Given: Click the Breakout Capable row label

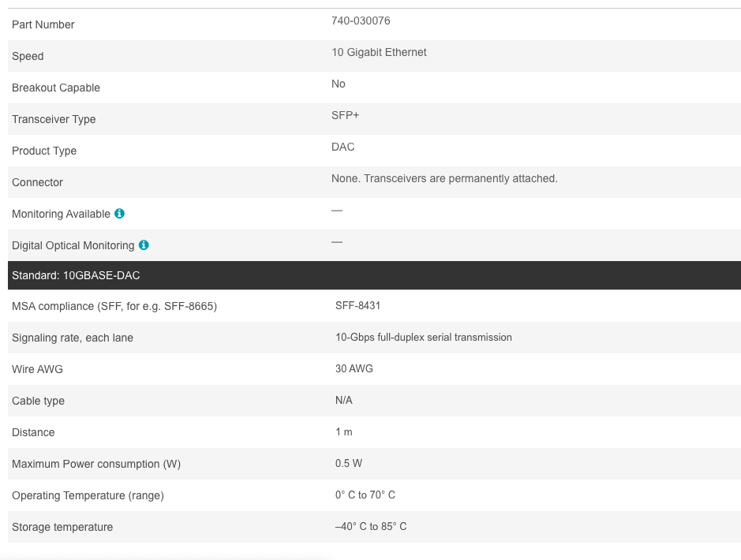Looking at the screenshot, I should pyautogui.click(x=56, y=88).
